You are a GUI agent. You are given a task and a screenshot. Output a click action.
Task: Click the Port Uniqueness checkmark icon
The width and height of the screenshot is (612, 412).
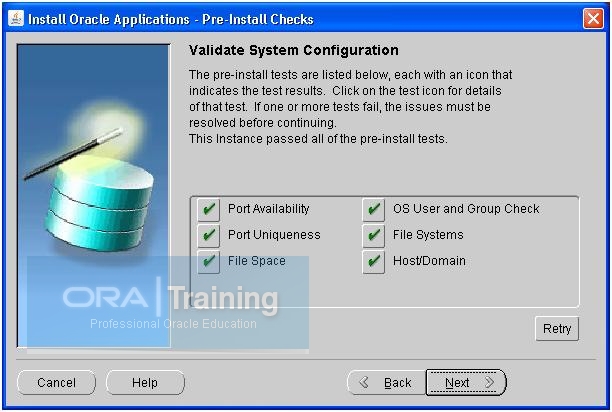[208, 236]
